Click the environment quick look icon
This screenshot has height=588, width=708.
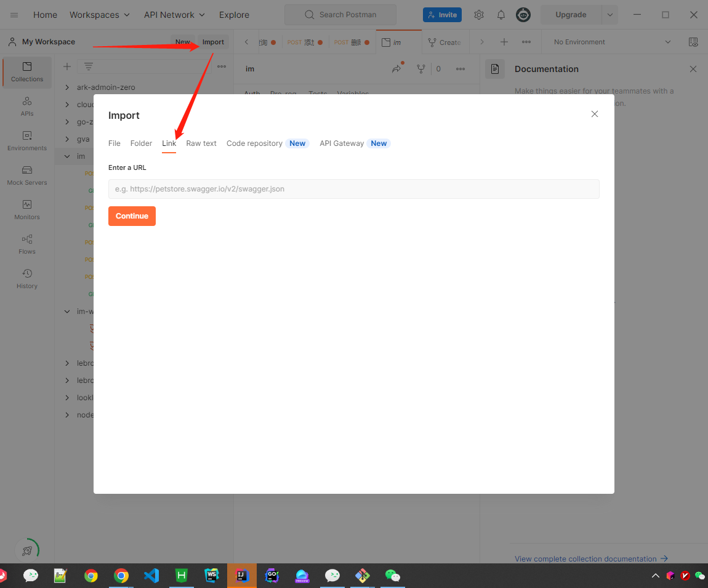[693, 42]
